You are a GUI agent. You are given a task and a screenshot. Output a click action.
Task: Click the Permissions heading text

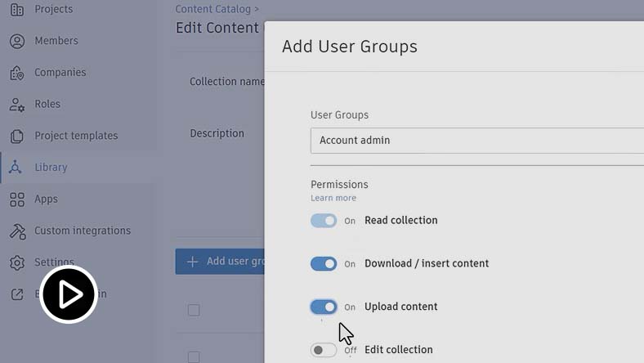(339, 185)
